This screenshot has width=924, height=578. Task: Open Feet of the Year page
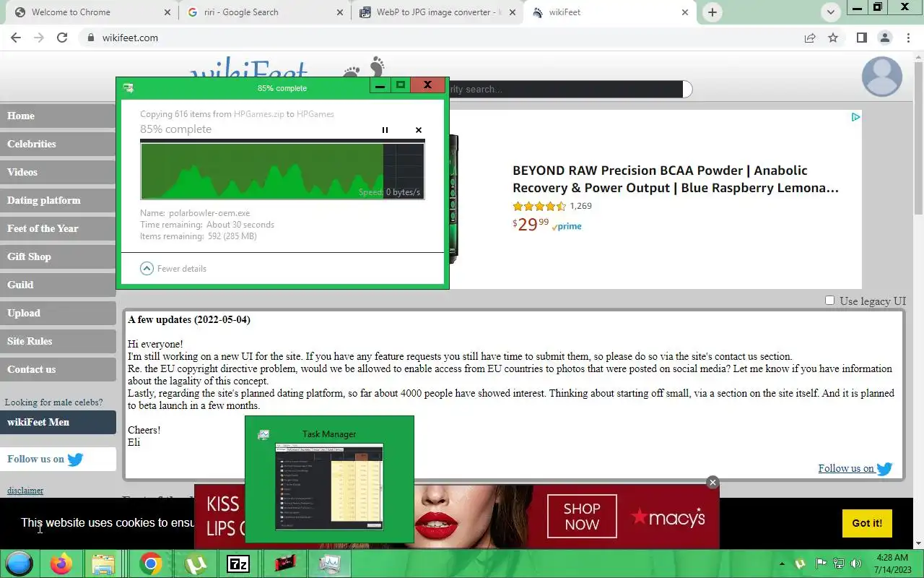coord(58,228)
